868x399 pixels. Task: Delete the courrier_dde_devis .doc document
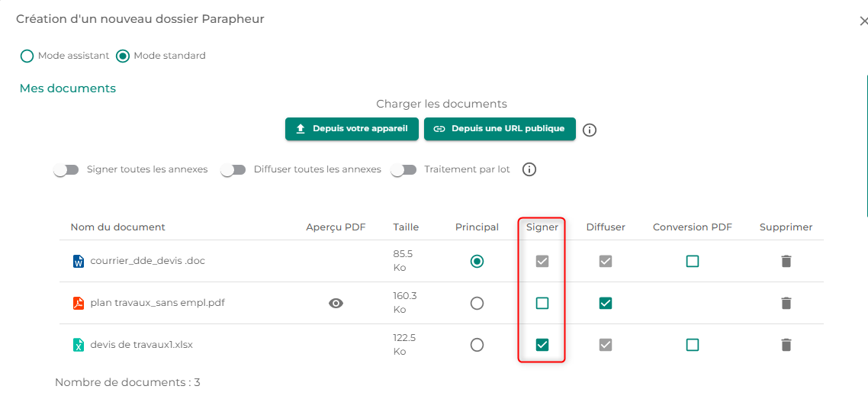point(786,261)
